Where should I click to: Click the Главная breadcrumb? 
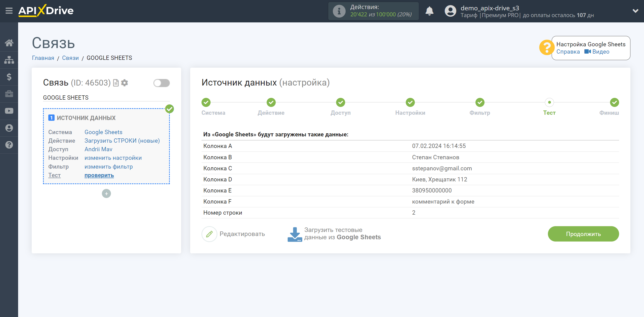(43, 58)
